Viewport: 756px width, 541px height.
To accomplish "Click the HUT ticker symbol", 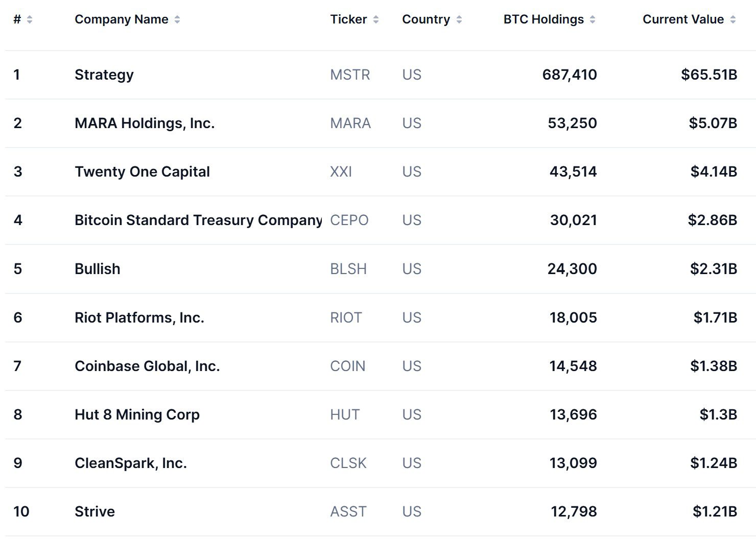I will (x=345, y=414).
